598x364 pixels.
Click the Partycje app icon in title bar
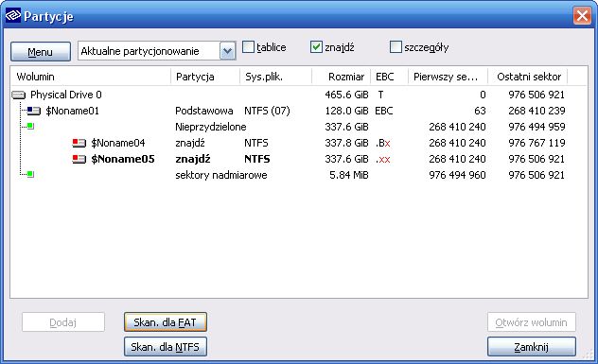point(13,16)
